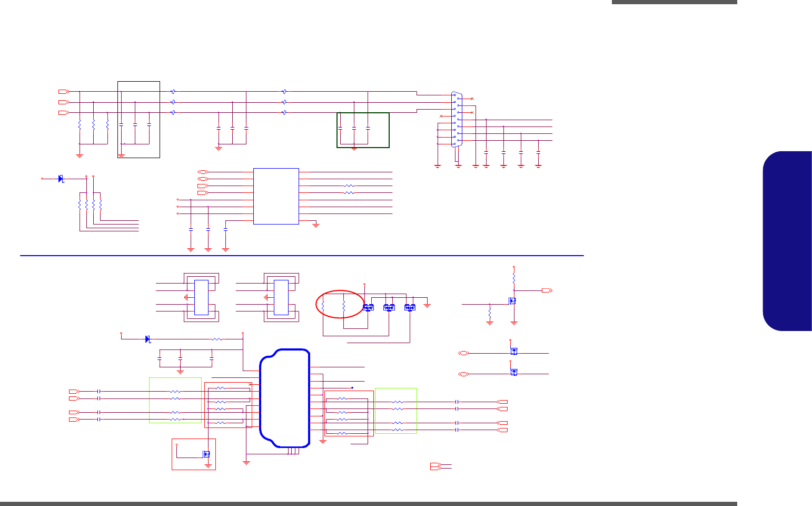Click the gray header bar at top right
Screen dimensions: 812x506
675,2
